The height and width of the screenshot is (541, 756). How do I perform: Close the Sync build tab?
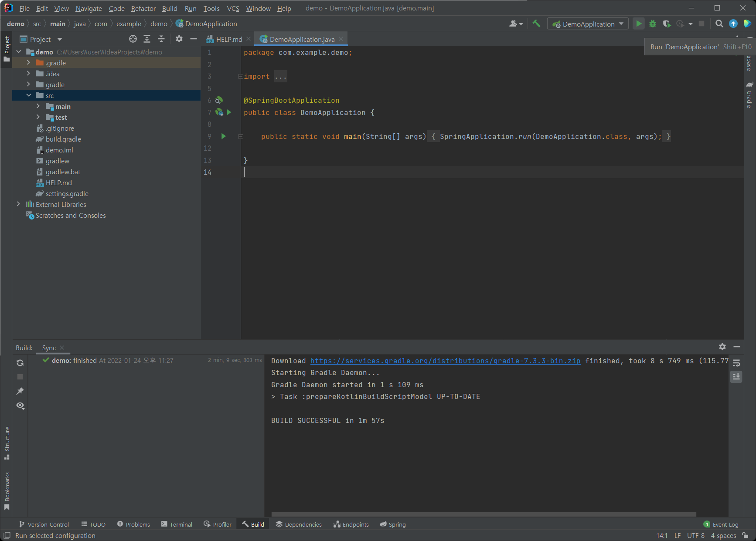pos(62,348)
